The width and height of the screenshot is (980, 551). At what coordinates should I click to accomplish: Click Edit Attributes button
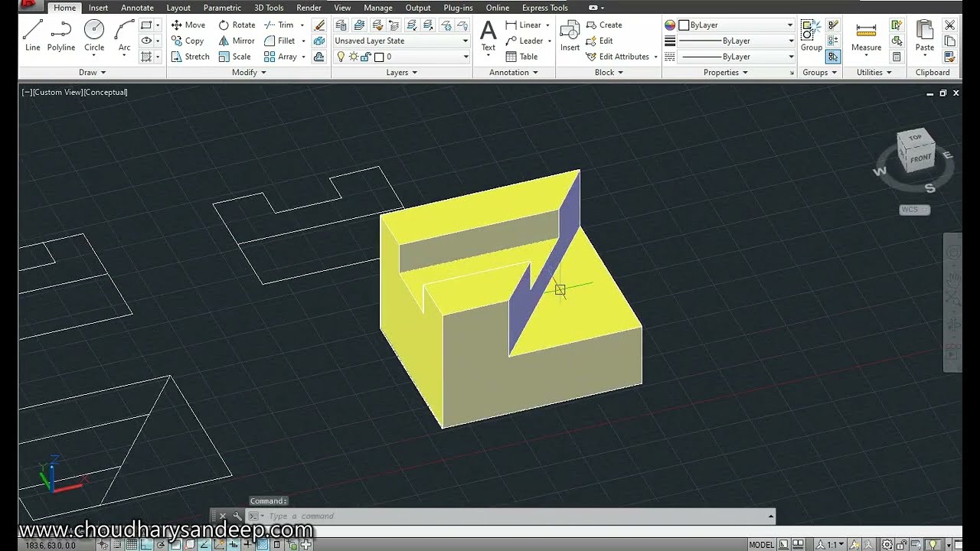618,57
